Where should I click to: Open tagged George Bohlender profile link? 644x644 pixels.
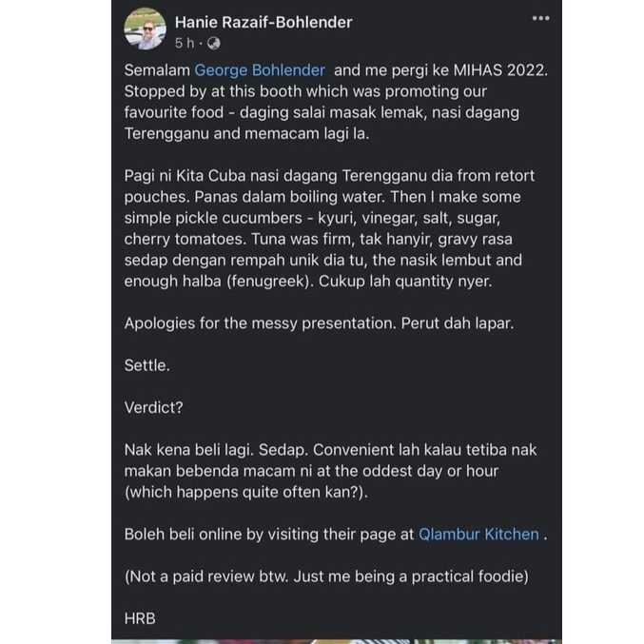[x=260, y=70]
